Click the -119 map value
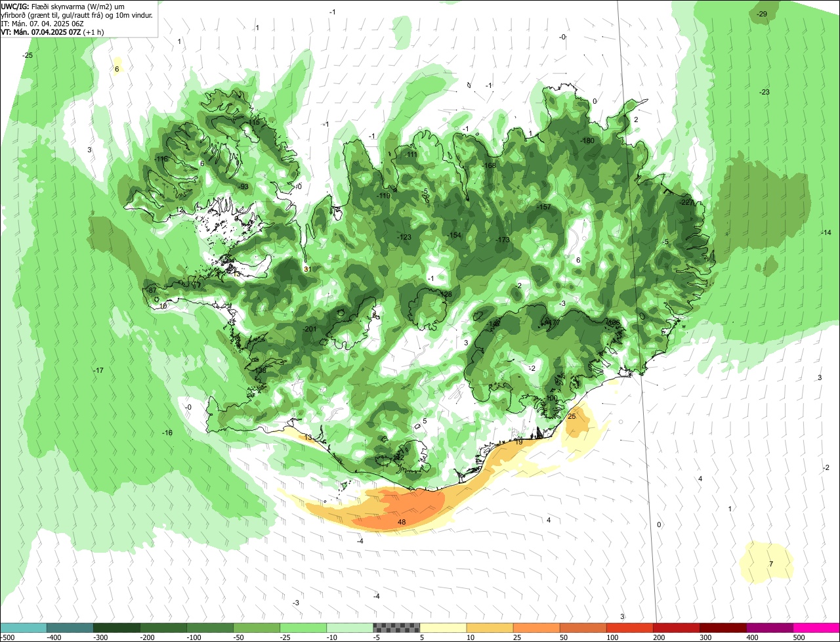840x642 pixels. coord(384,196)
